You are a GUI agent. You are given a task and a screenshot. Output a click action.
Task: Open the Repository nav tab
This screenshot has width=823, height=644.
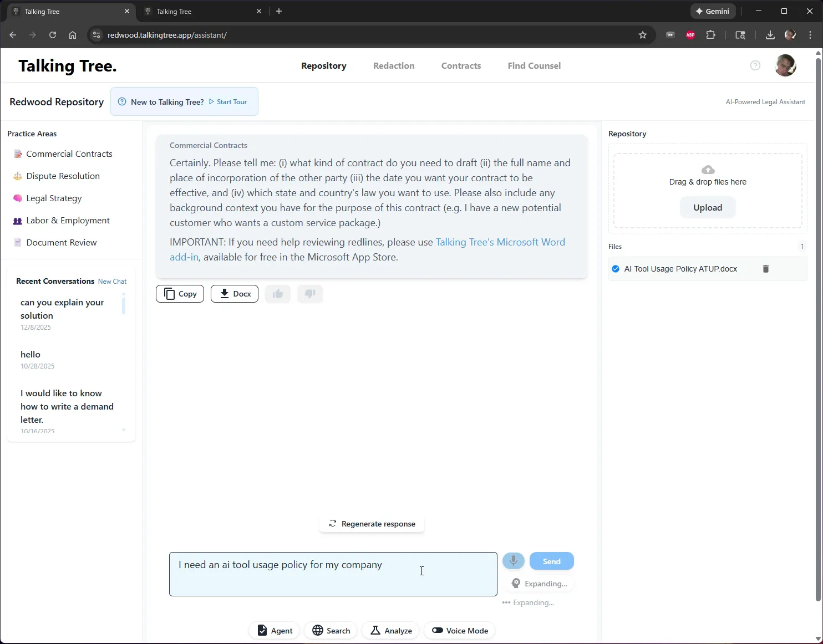coord(324,65)
